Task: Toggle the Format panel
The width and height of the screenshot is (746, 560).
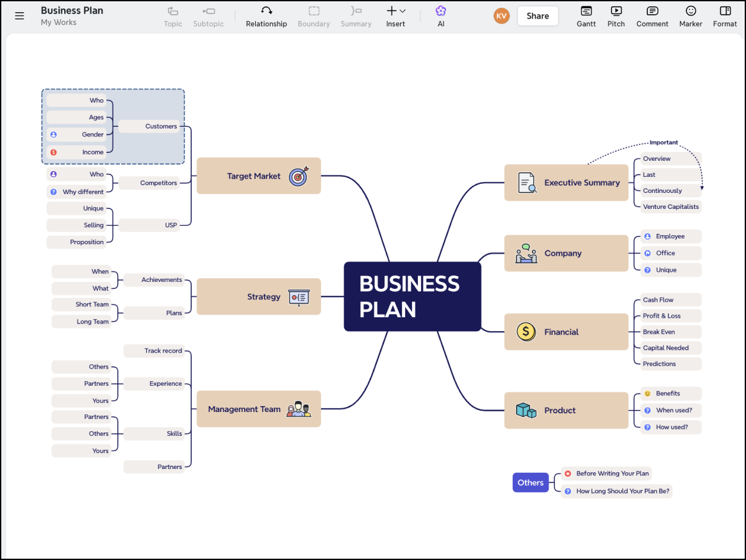Action: click(x=725, y=17)
